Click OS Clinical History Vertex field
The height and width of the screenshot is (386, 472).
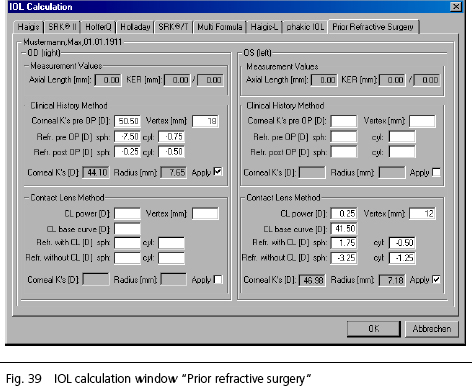(422, 121)
